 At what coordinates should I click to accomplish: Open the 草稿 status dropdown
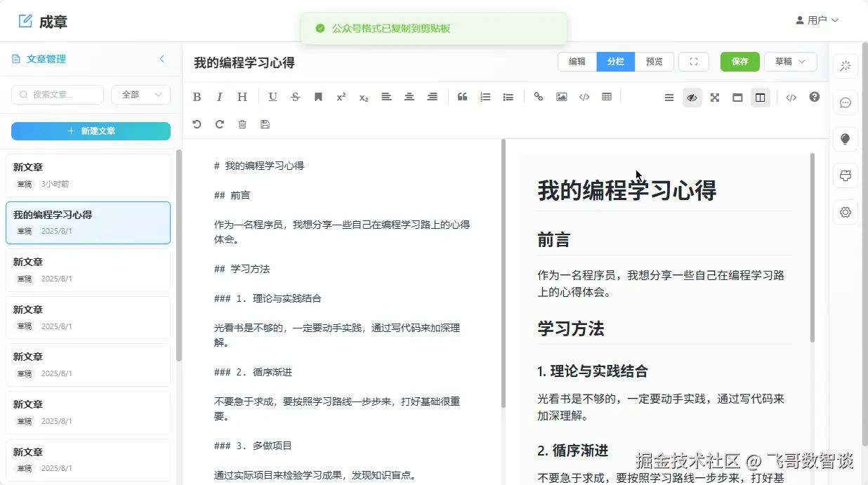click(790, 62)
